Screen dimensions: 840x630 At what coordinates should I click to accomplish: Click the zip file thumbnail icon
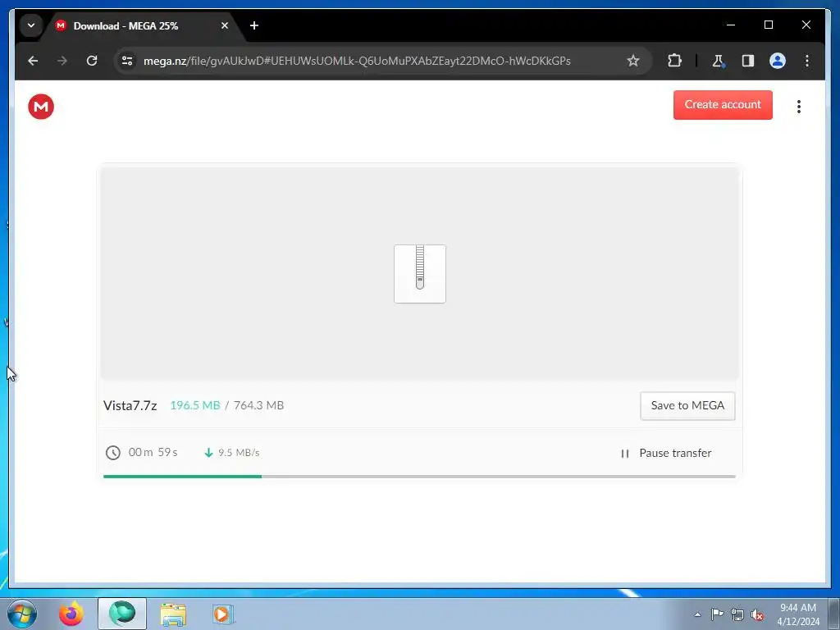pos(420,274)
